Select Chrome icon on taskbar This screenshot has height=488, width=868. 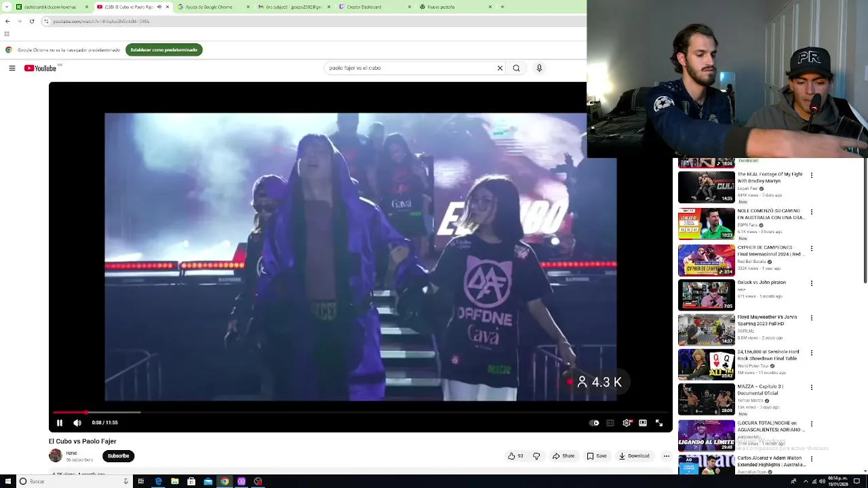[224, 481]
